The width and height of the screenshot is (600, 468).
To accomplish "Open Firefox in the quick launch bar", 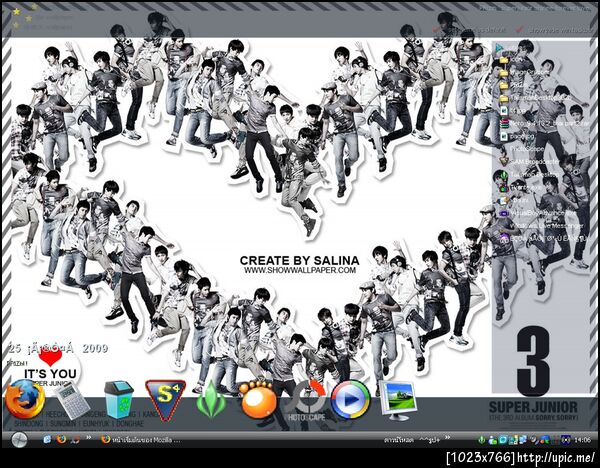I will coord(61,440).
